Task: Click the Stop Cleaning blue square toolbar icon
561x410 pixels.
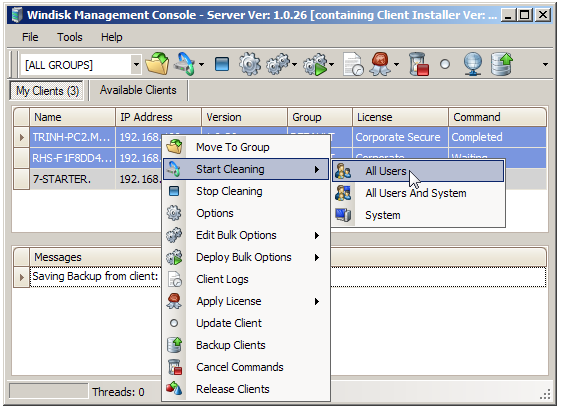Action: point(222,64)
